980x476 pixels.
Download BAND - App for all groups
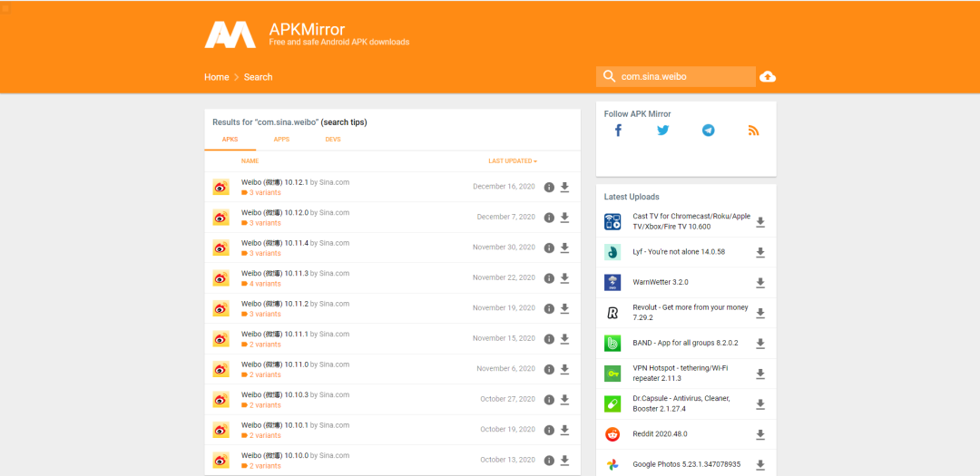pyautogui.click(x=760, y=344)
